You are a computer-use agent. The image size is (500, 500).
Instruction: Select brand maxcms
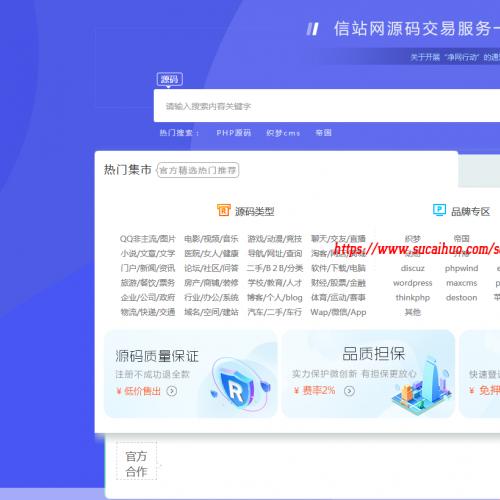pyautogui.click(x=462, y=283)
